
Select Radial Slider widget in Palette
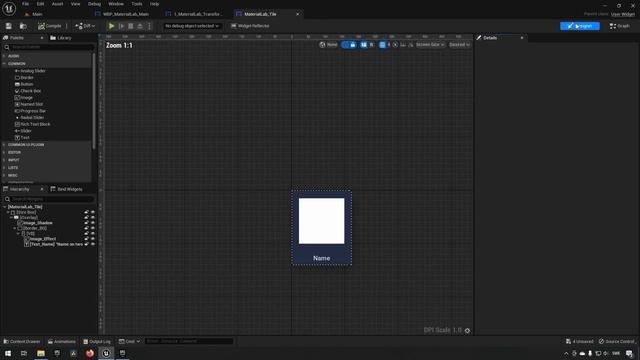pos(29,118)
